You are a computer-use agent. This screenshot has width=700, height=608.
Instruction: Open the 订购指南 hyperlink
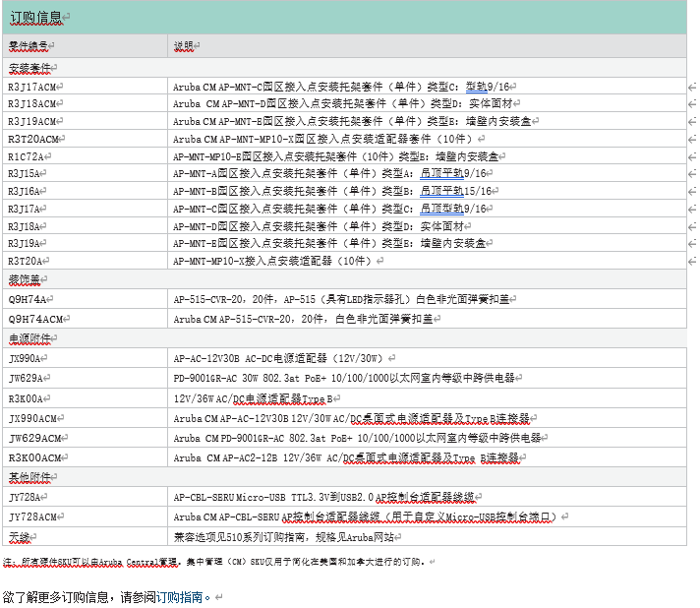pos(179,597)
